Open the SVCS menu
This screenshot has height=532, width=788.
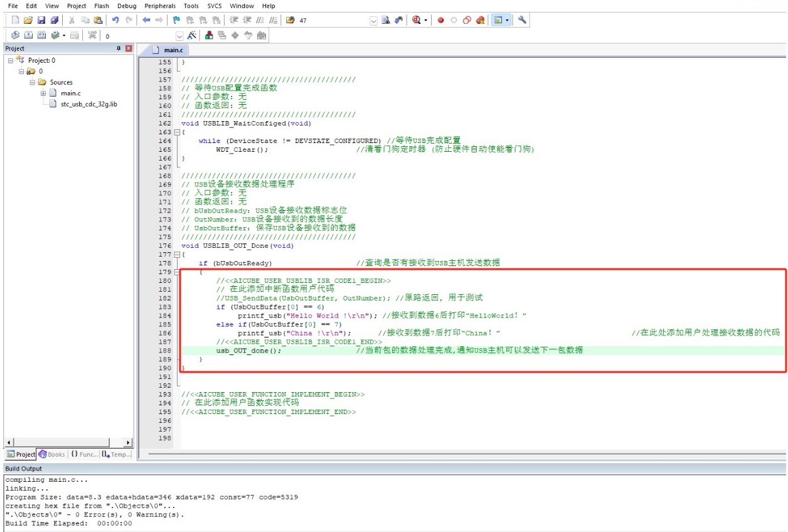[215, 6]
